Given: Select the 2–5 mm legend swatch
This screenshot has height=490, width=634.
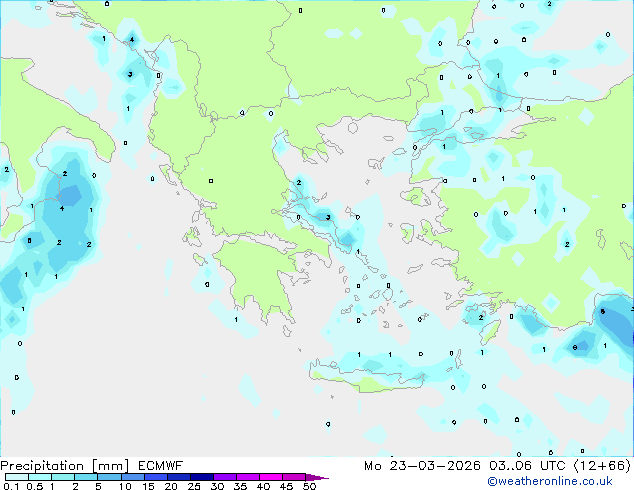Looking at the screenshot, I should (86, 477).
